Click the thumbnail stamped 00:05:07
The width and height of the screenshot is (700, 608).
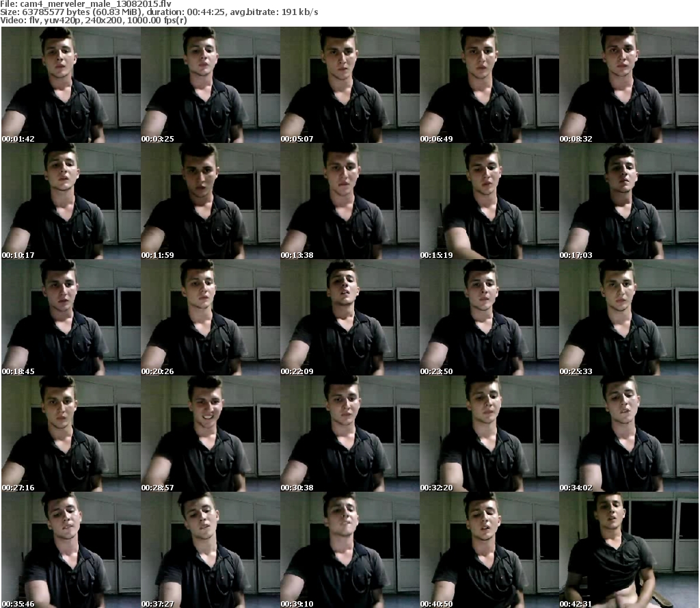click(x=349, y=85)
